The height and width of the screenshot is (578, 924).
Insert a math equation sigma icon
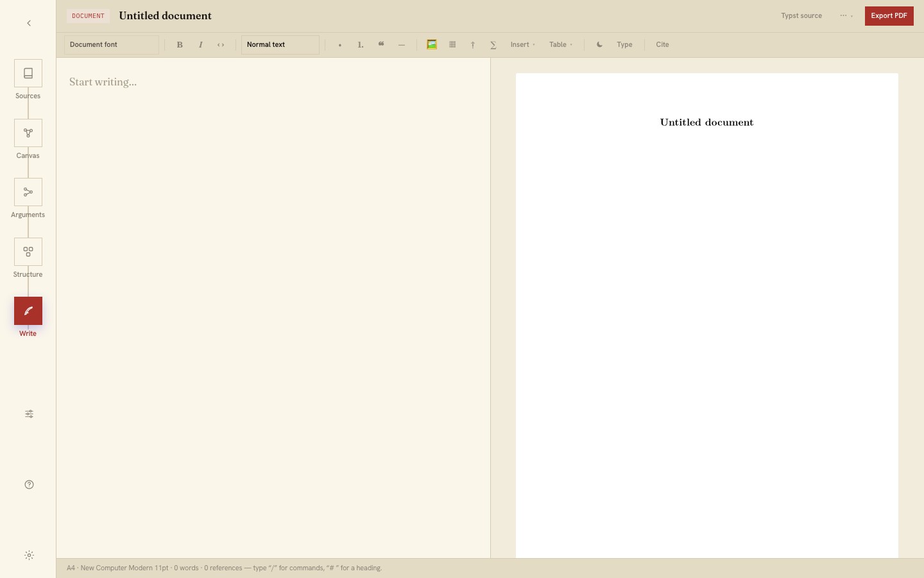click(x=493, y=45)
